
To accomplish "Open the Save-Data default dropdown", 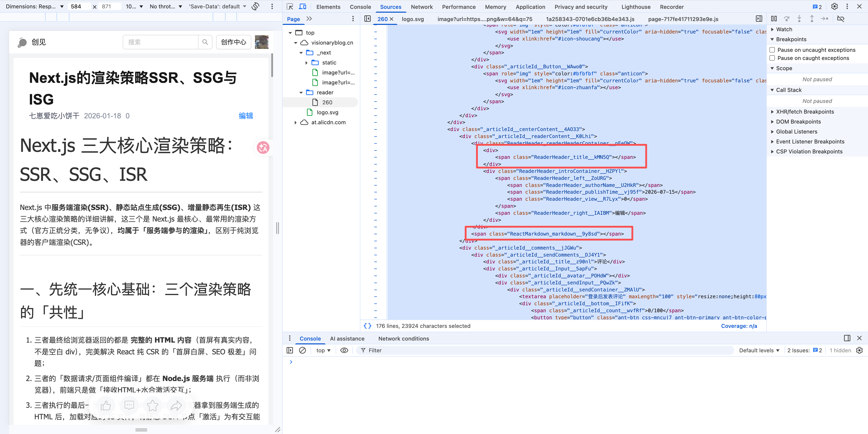I will pos(217,6).
